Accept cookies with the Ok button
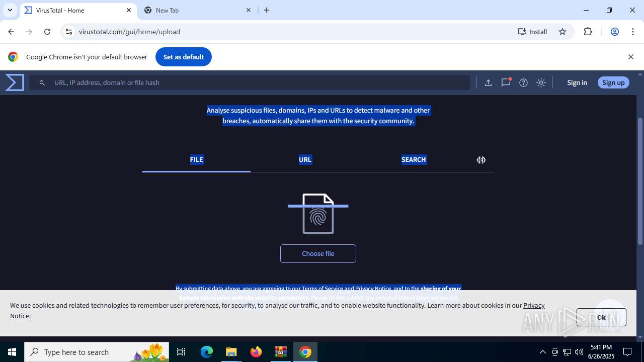 click(601, 317)
